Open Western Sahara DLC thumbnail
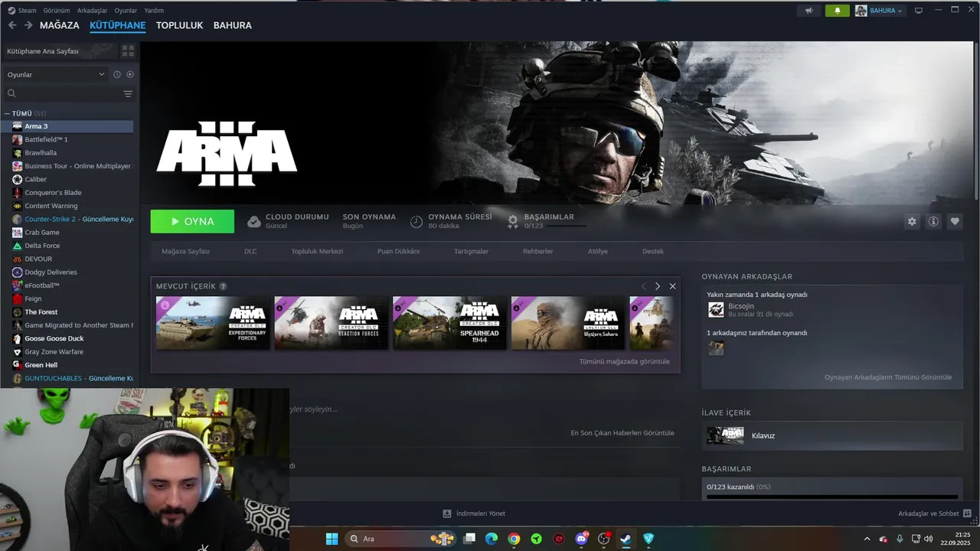 click(568, 323)
